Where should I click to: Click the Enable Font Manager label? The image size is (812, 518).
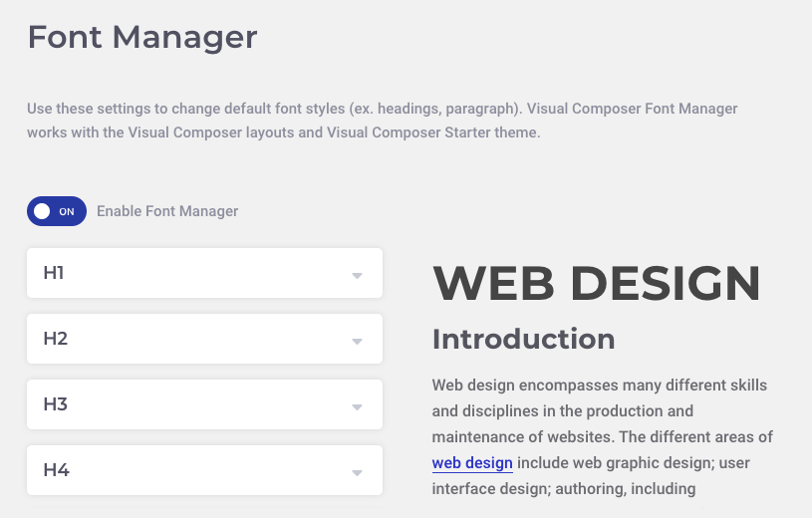[167, 211]
